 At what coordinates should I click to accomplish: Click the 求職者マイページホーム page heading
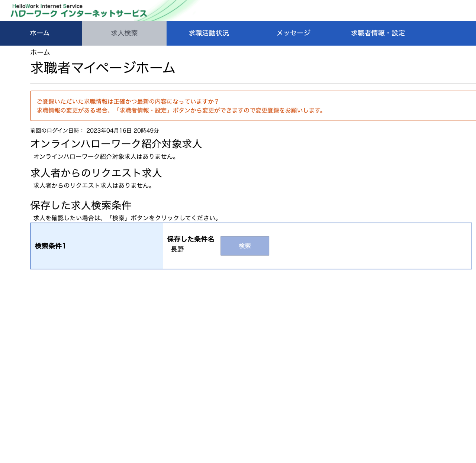(x=103, y=68)
